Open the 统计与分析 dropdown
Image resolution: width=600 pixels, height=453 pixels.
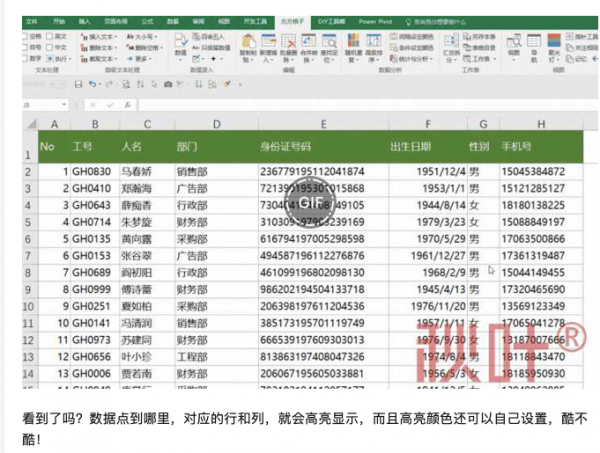(x=412, y=59)
